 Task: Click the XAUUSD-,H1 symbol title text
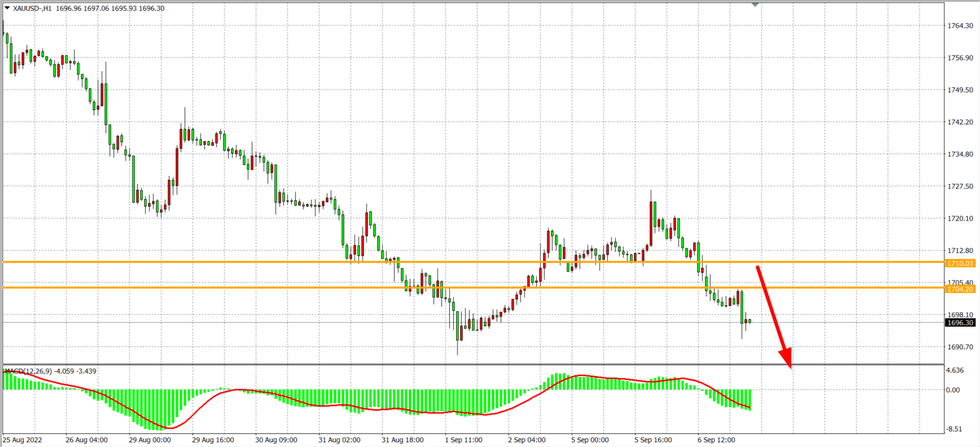(x=32, y=8)
